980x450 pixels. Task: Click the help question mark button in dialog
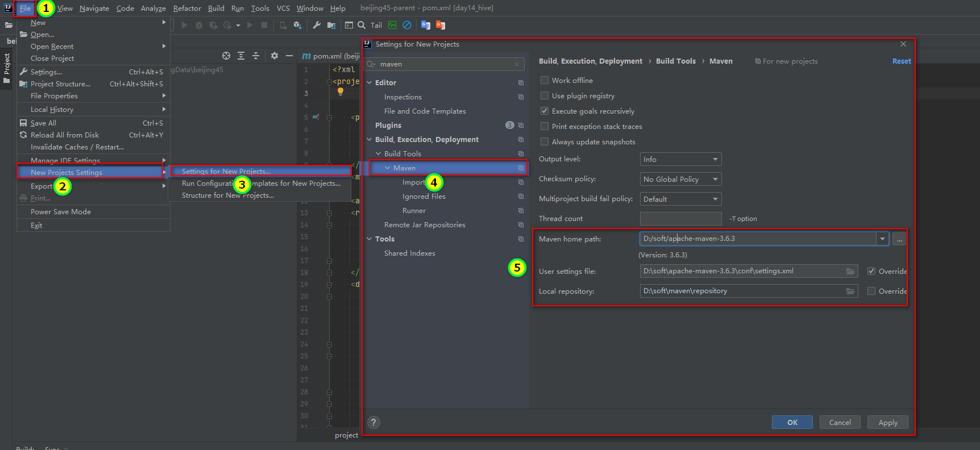(373, 422)
